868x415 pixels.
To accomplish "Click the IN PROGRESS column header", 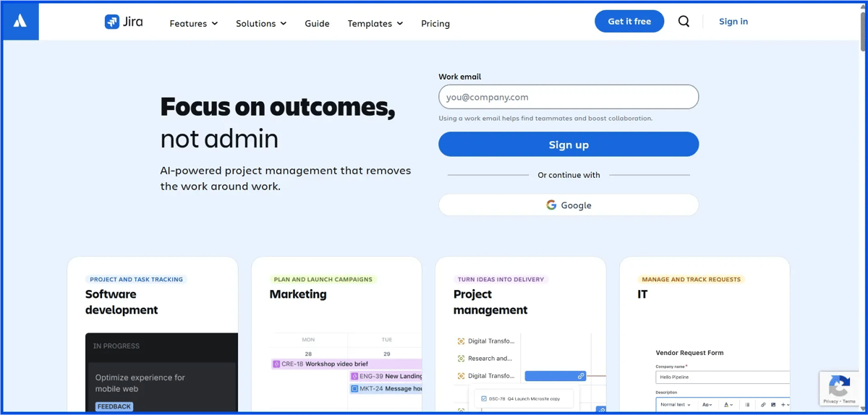I will point(116,346).
